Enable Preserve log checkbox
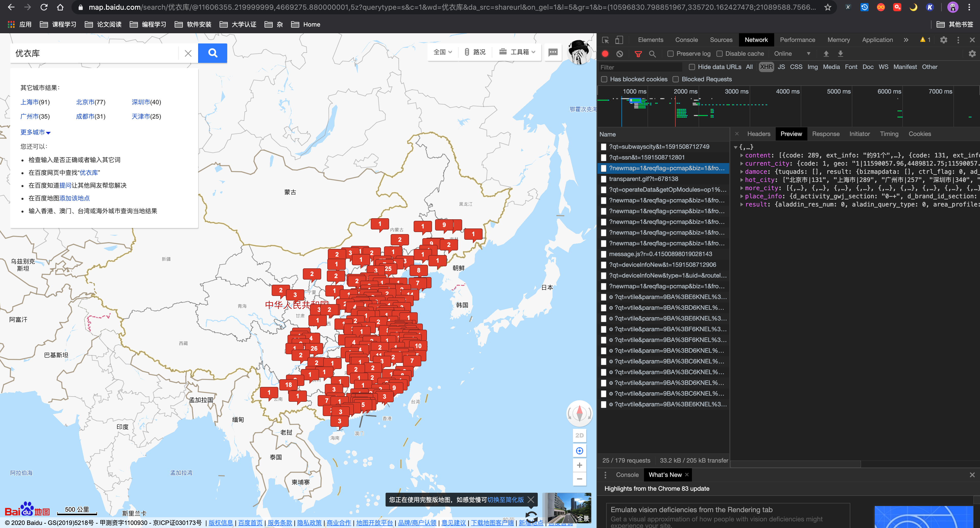The height and width of the screenshot is (528, 980). (x=670, y=53)
